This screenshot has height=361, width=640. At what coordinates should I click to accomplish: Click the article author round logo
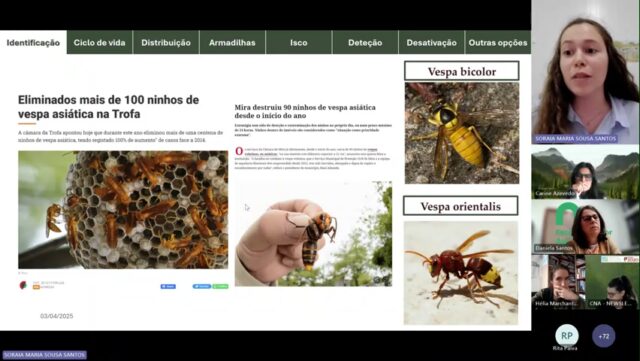click(23, 285)
